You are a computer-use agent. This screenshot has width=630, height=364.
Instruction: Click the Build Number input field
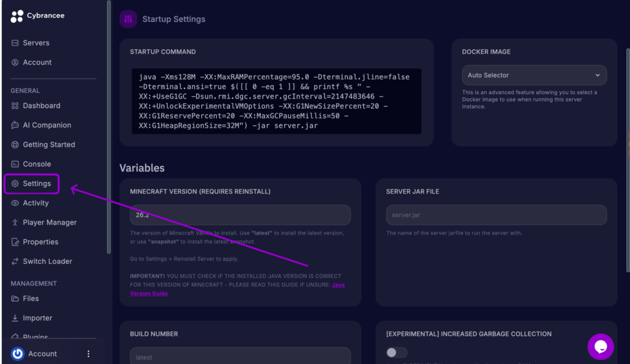241,356
